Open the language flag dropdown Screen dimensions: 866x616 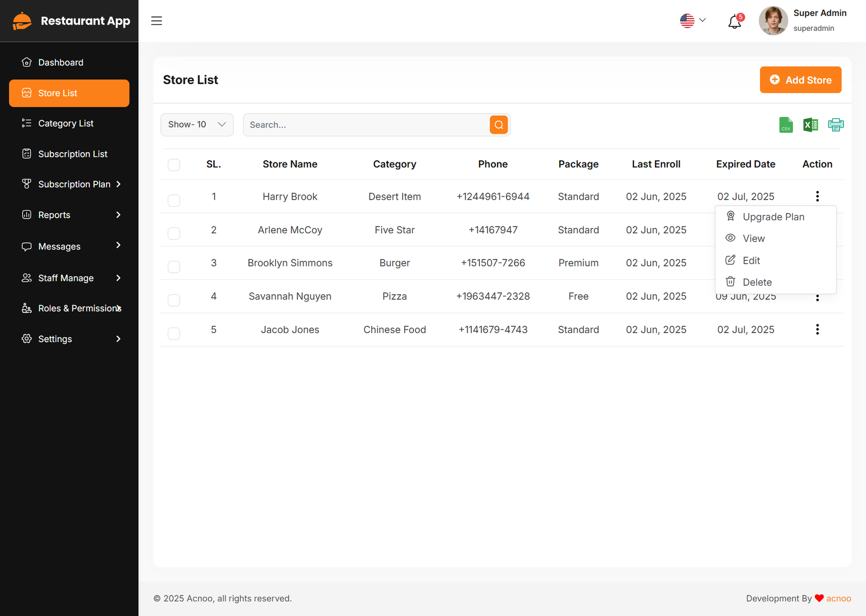pyautogui.click(x=693, y=21)
